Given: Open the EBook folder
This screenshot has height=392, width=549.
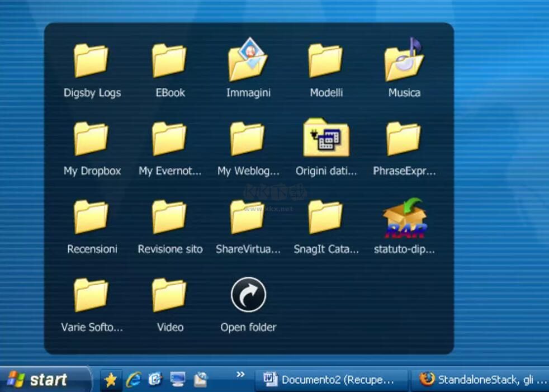Looking at the screenshot, I should [x=169, y=61].
